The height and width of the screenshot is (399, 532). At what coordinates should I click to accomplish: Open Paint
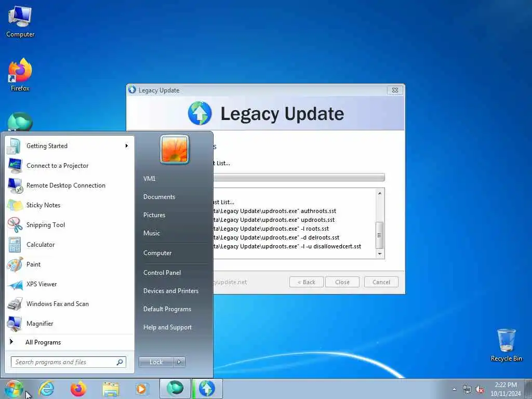pos(70,264)
